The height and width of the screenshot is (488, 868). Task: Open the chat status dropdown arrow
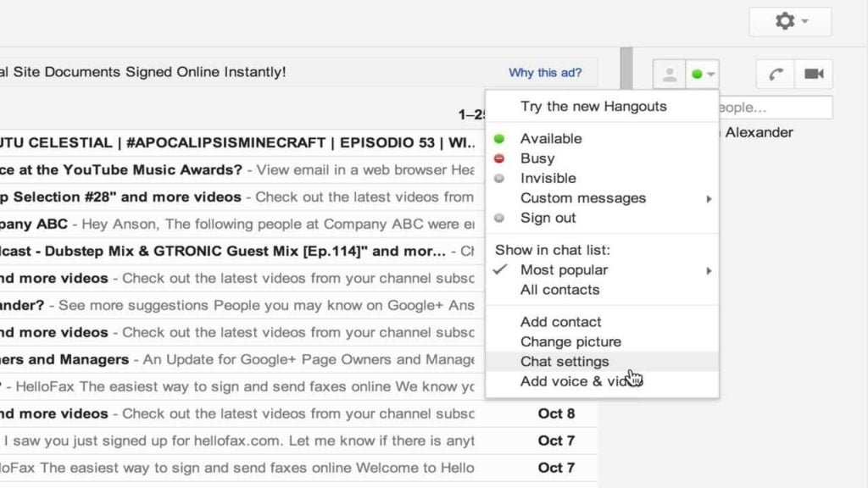[x=711, y=75]
